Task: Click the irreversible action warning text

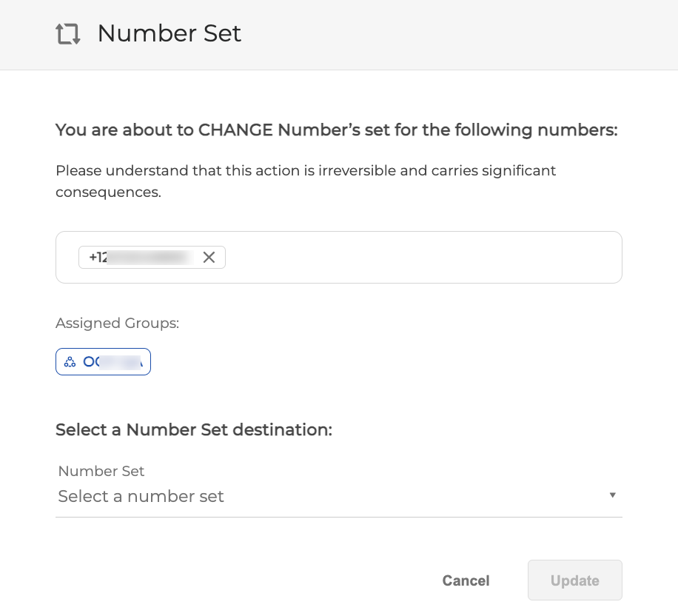Action: coord(306,171)
